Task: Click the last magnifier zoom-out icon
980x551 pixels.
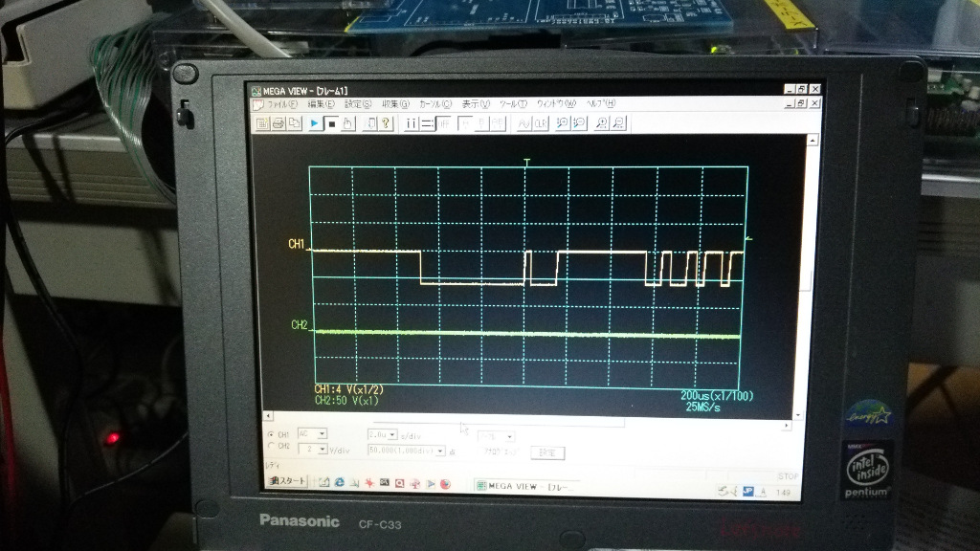Action: tap(618, 123)
